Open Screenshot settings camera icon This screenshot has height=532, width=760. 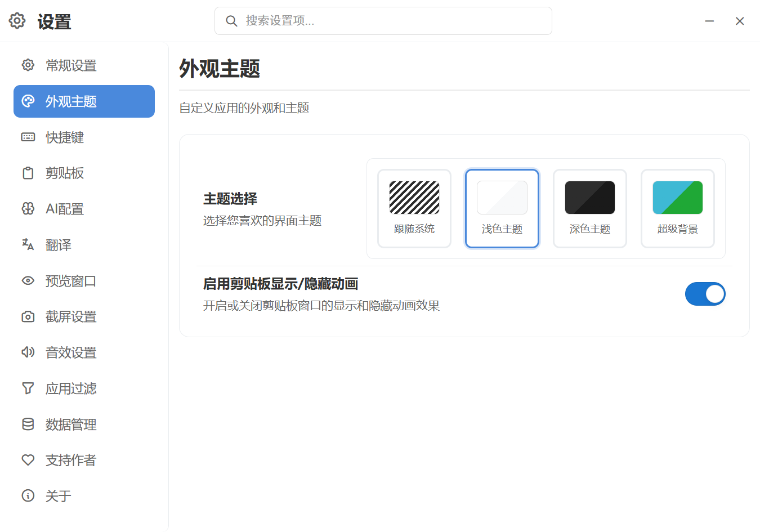tap(28, 317)
